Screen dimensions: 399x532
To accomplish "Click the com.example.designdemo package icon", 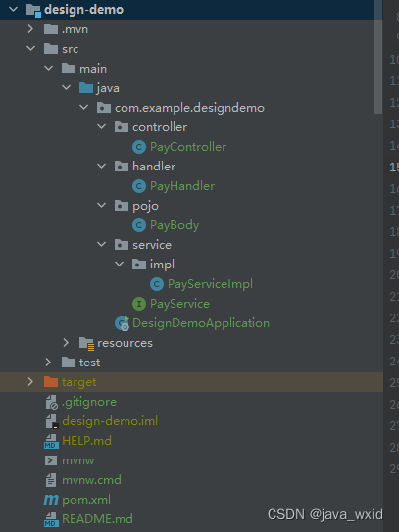I will (x=104, y=108).
